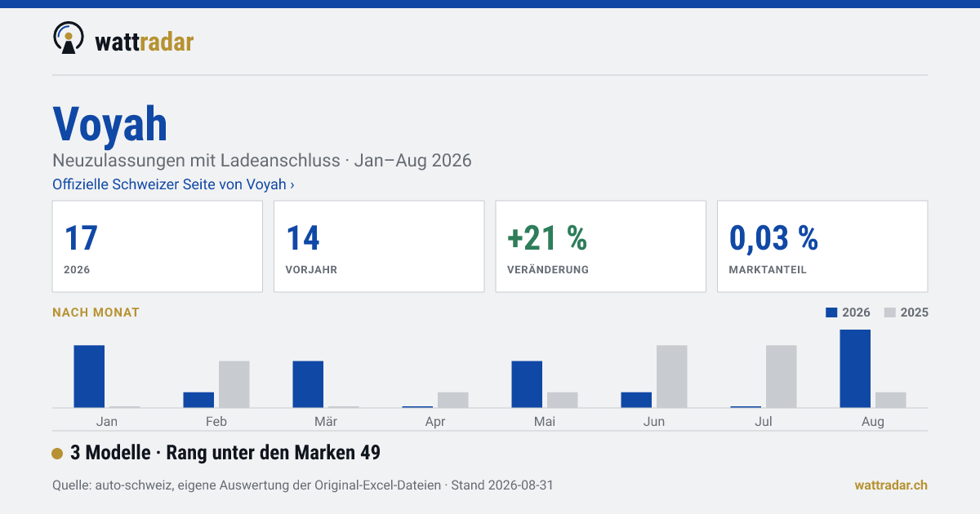Click the wattradar brand name text
Image resolution: width=980 pixels, height=514 pixels.
145,41
